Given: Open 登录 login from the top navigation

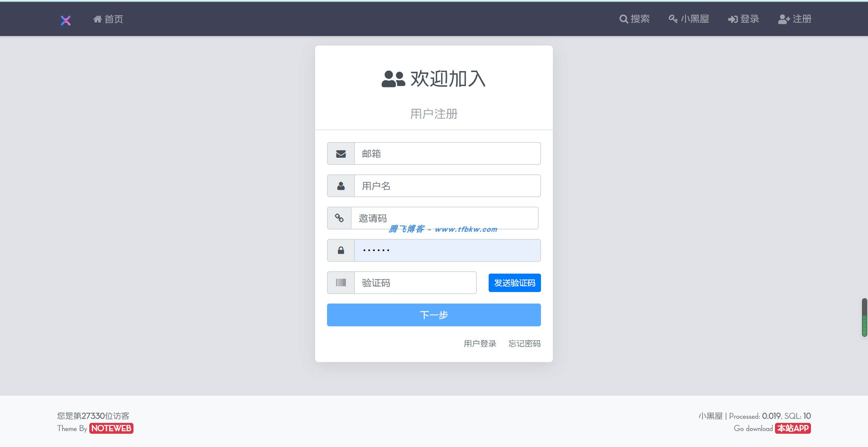Looking at the screenshot, I should point(743,19).
